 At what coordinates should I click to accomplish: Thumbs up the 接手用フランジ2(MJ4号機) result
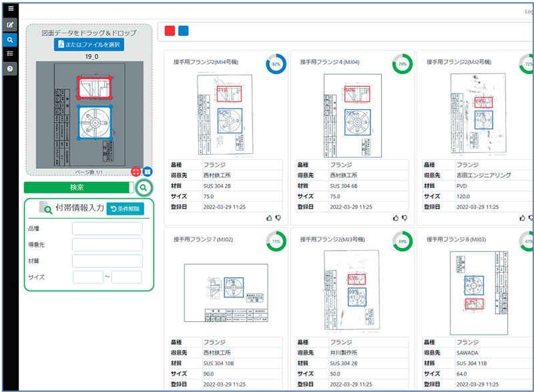(x=268, y=217)
